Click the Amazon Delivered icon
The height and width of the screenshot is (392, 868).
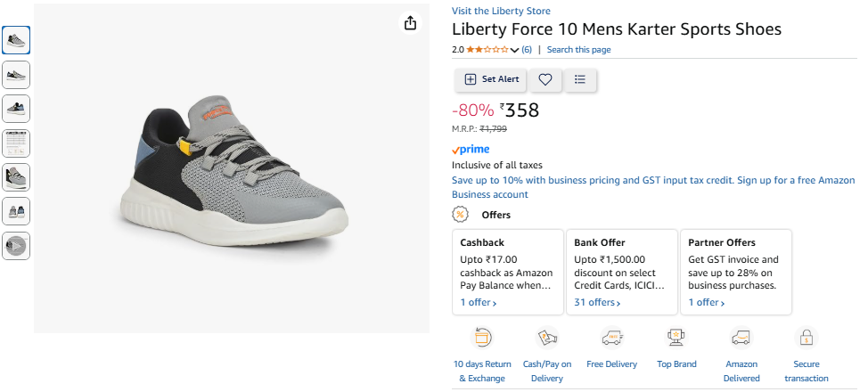741,337
